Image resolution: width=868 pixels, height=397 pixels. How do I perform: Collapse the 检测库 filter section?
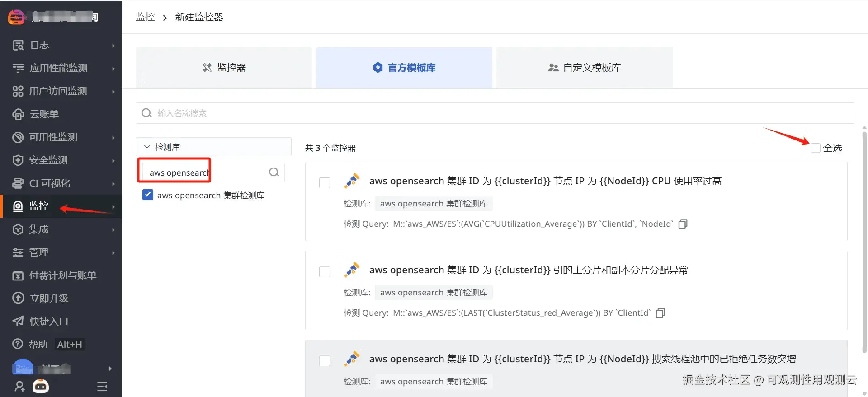(147, 147)
